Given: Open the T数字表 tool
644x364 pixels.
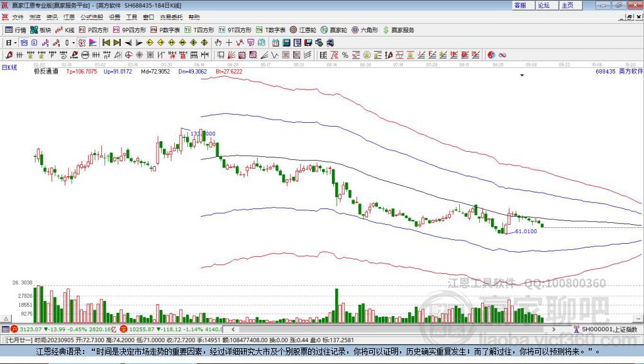Looking at the screenshot, I should pos(270,30).
